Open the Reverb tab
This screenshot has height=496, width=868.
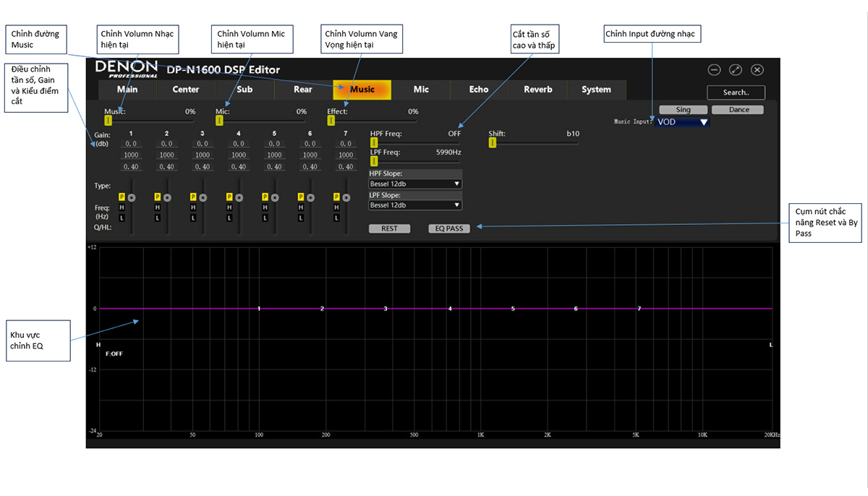click(x=538, y=90)
